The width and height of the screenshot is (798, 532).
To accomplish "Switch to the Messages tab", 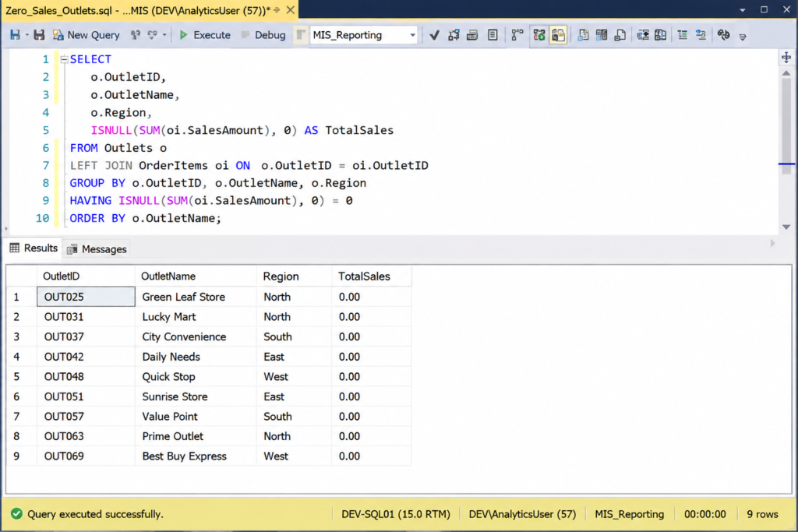I will [97, 249].
